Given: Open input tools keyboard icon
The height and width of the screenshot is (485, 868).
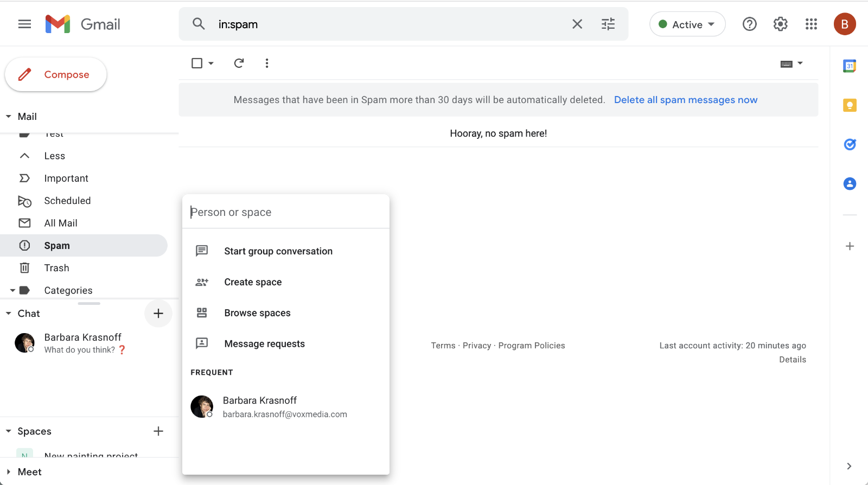Looking at the screenshot, I should (786, 64).
